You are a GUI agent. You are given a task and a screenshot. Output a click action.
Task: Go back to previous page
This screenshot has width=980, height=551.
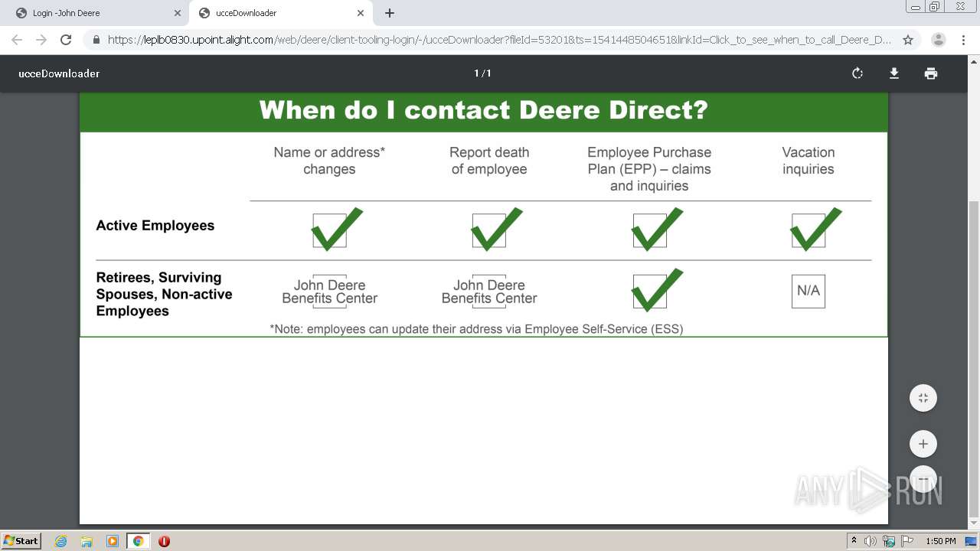[x=17, y=40]
